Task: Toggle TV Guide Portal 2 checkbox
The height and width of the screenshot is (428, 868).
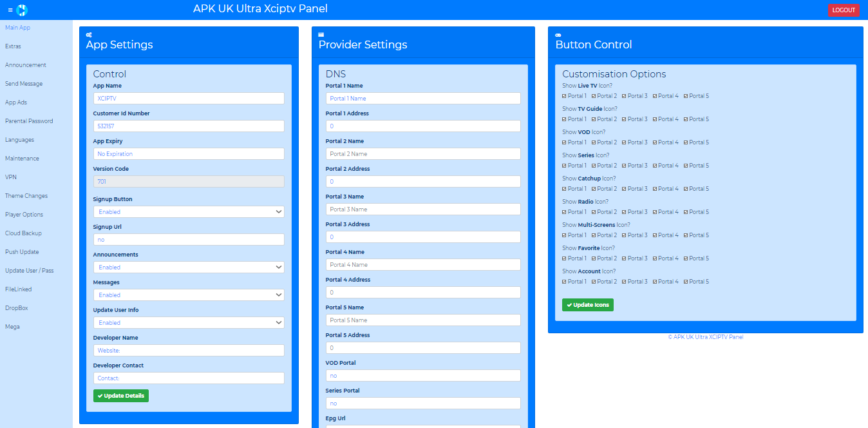Action: [594, 119]
